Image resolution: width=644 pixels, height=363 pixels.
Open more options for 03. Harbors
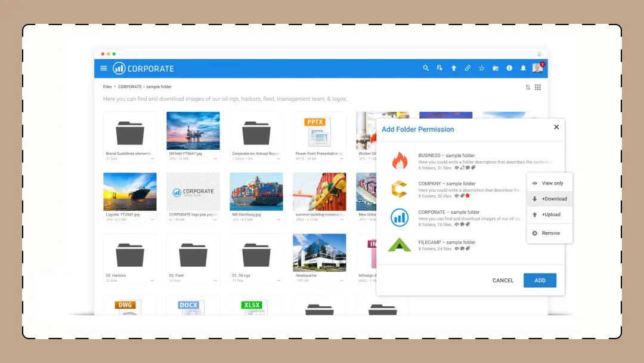(x=152, y=281)
